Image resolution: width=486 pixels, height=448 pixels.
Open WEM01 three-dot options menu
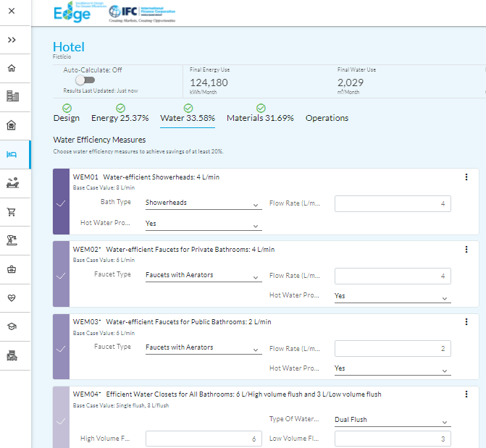pyautogui.click(x=466, y=177)
